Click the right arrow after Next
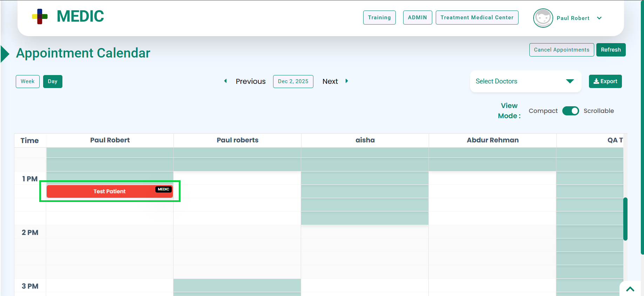The width and height of the screenshot is (644, 296). (347, 81)
